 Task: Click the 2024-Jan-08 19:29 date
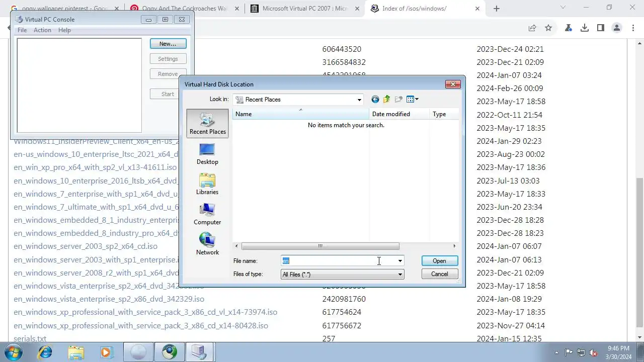pyautogui.click(x=509, y=299)
